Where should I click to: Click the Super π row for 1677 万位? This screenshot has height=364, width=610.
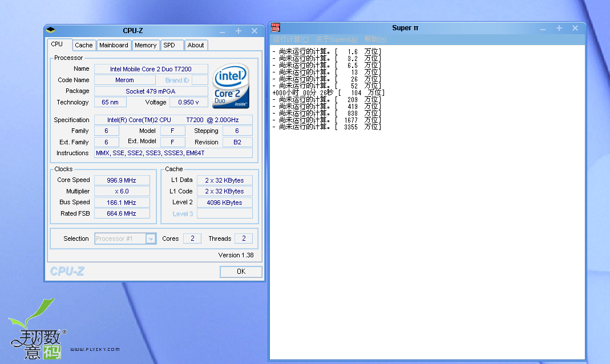point(327,120)
